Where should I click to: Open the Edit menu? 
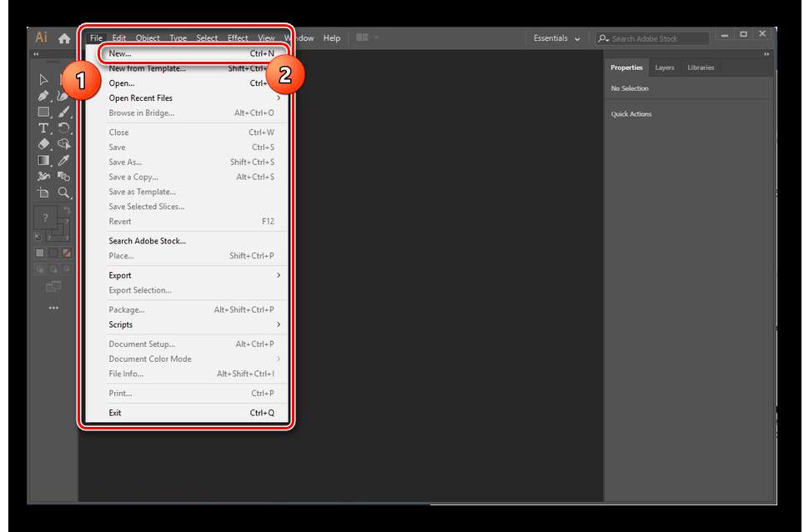[x=119, y=38]
